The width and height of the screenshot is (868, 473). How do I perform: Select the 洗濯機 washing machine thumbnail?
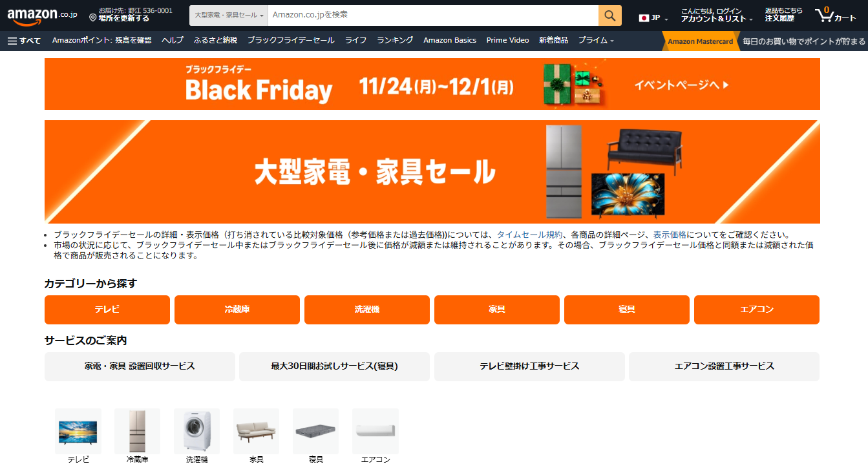coord(196,430)
